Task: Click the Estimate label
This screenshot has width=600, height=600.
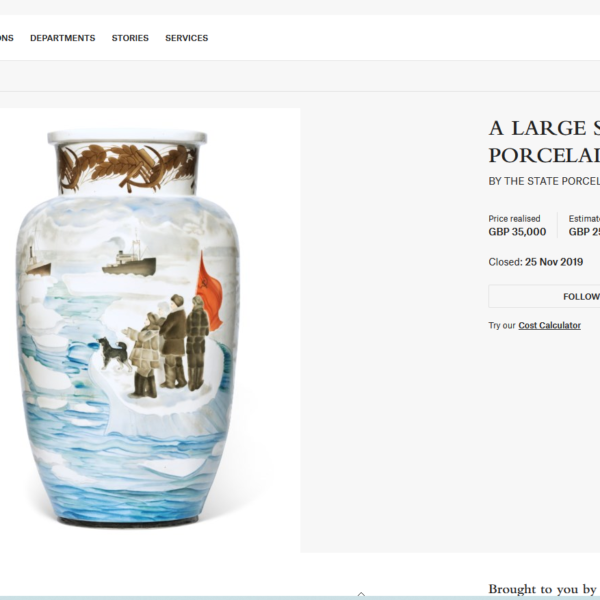Action: (584, 218)
